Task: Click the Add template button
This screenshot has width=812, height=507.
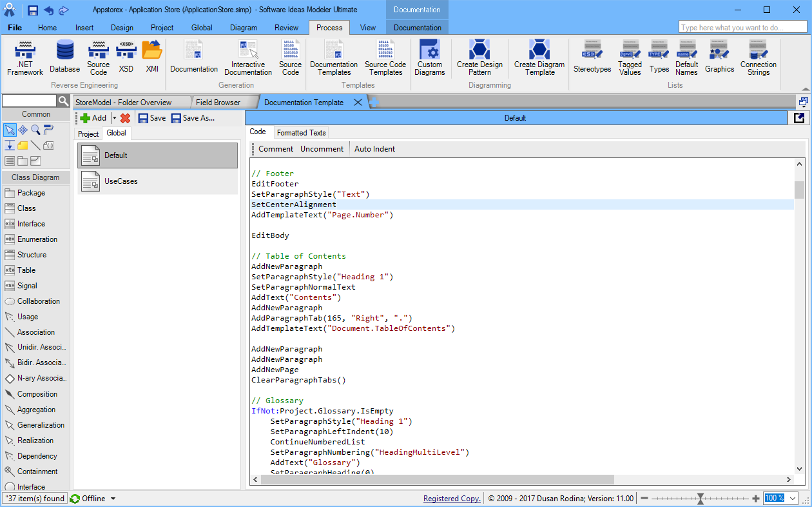Action: (93, 118)
